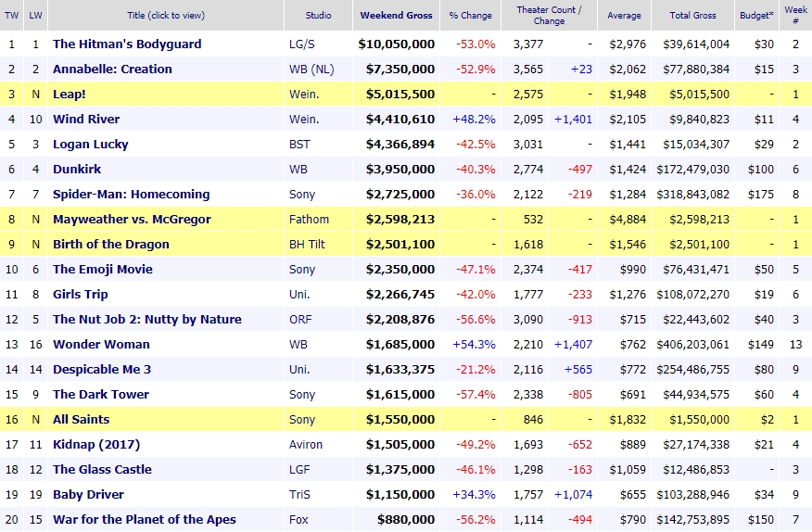Screen dimensions: 812x532
Task: Click Mayweather vs. McGregor title
Action: [x=132, y=219]
